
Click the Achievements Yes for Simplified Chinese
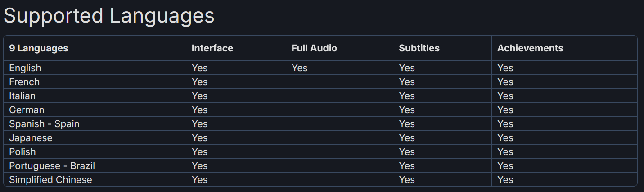point(505,180)
